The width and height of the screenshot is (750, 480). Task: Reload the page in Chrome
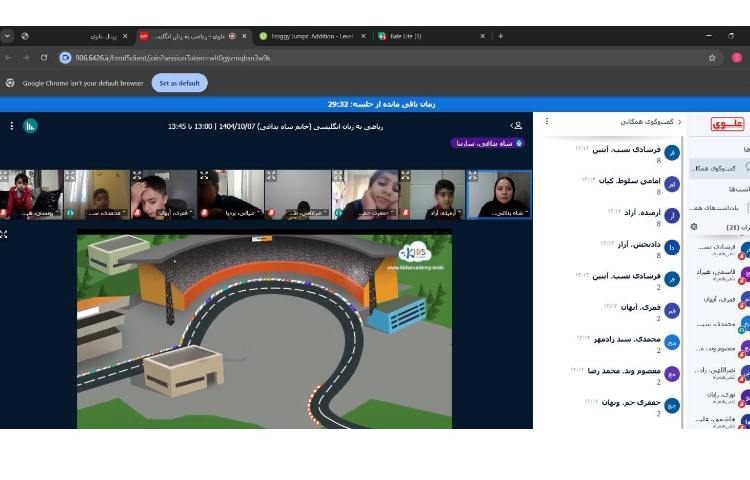(x=44, y=58)
